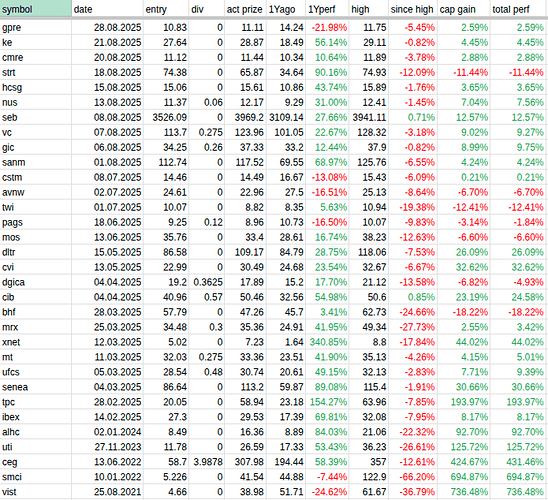This screenshot has height=500, width=548.
Task: Click the alhc date cell 02.01.2024
Action: coord(107,432)
